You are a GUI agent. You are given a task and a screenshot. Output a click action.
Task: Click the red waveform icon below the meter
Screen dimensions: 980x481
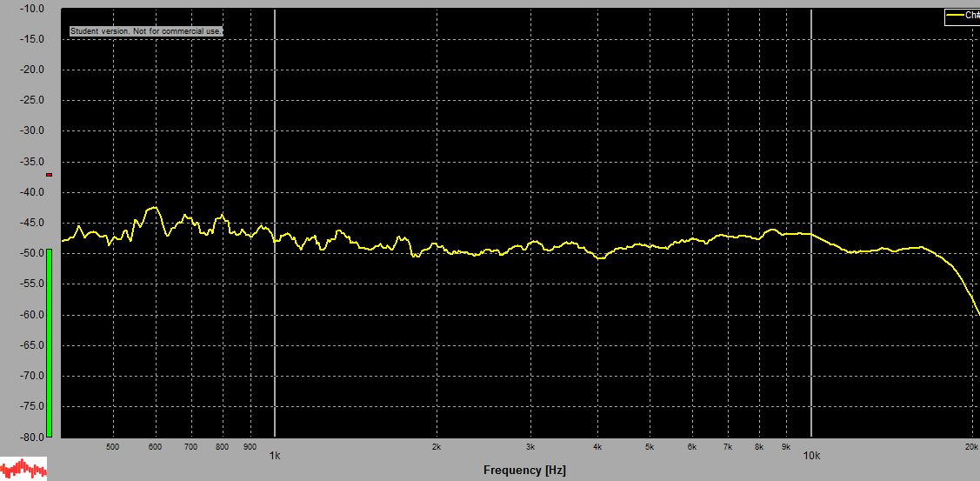click(23, 469)
